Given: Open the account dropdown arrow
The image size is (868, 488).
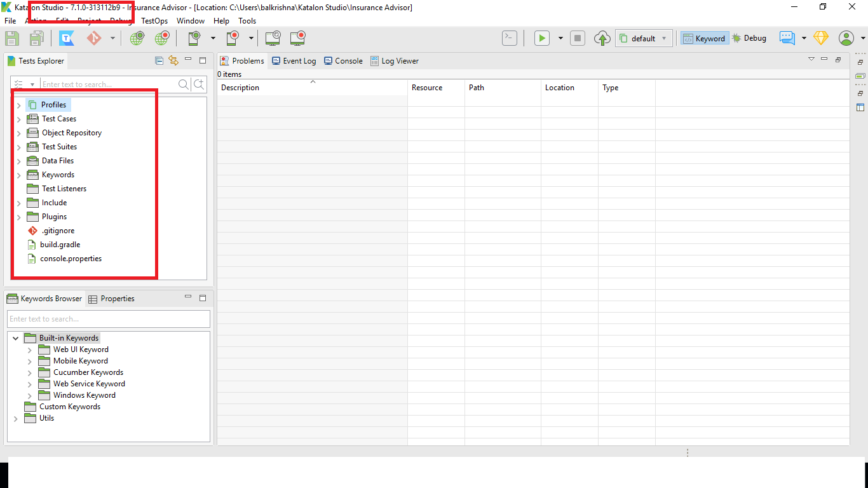Looking at the screenshot, I should tap(863, 38).
